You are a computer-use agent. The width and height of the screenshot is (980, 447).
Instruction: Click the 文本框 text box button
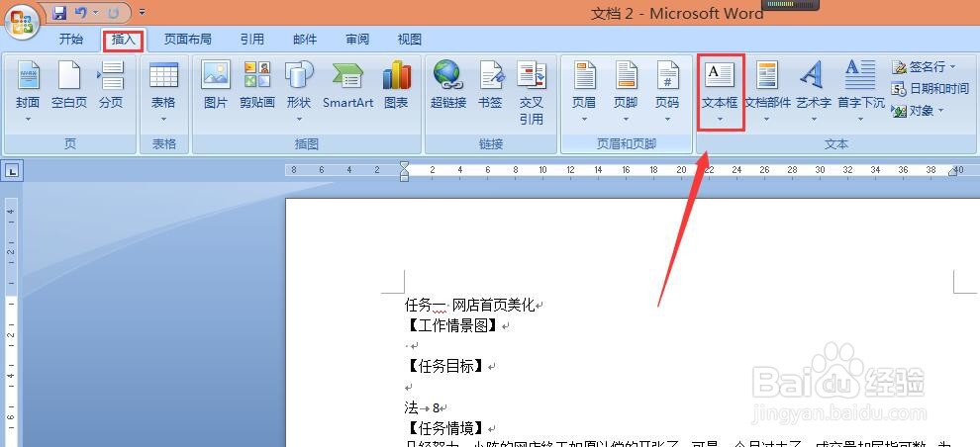tap(720, 91)
